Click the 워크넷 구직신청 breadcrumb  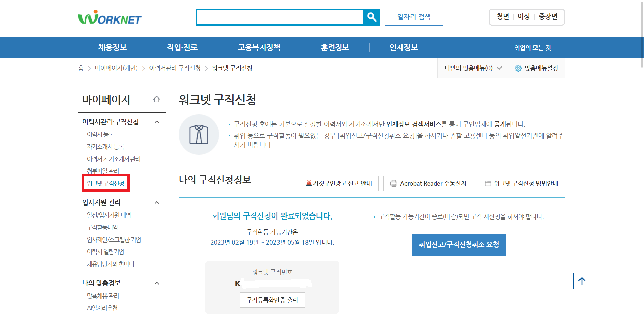point(232,68)
